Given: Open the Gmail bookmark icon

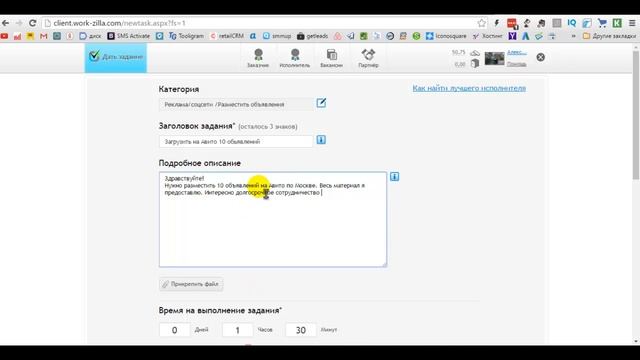Looking at the screenshot, I should tap(44, 36).
